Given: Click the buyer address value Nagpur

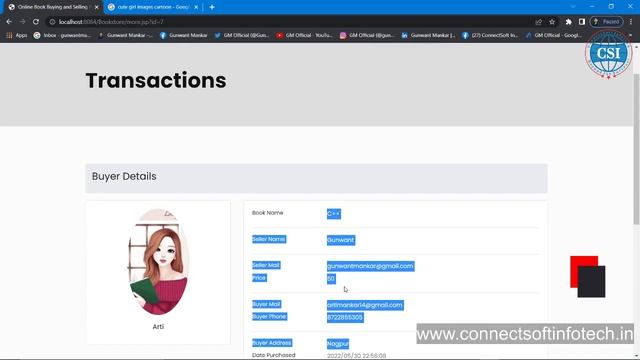Looking at the screenshot, I should click(x=338, y=344).
